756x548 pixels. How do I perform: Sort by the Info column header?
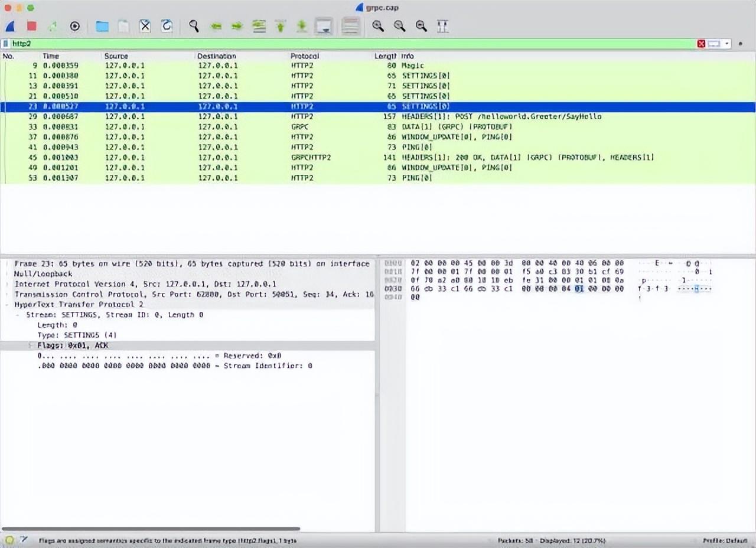pos(577,56)
